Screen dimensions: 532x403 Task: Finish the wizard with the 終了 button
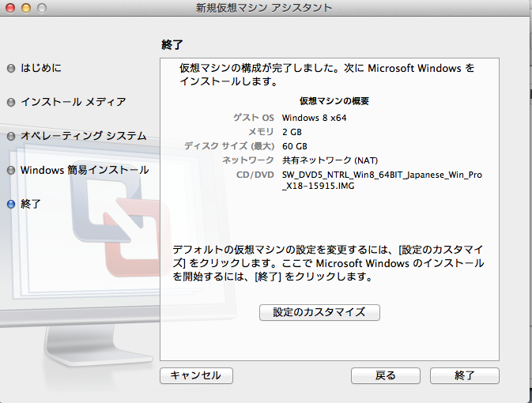[465, 375]
